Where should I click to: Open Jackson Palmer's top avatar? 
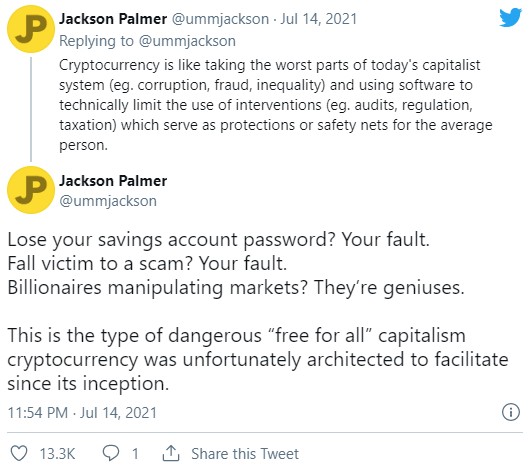[31, 29]
